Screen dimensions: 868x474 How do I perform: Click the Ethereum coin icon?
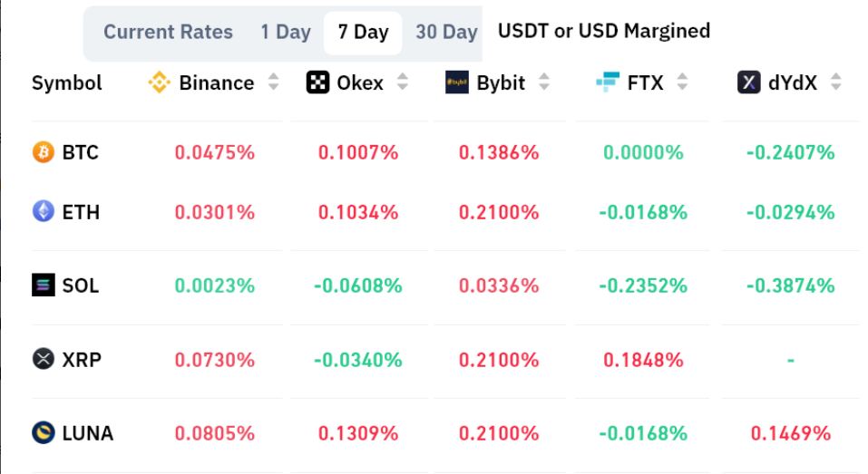pyautogui.click(x=44, y=212)
